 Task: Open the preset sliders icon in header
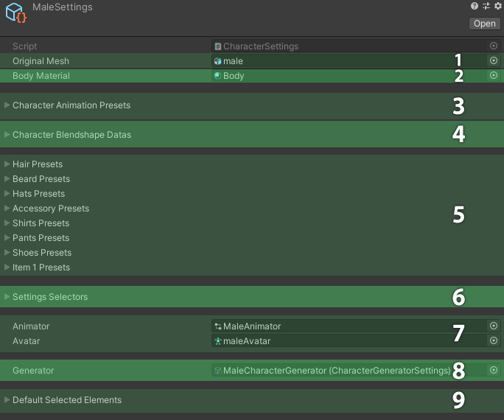(486, 6)
